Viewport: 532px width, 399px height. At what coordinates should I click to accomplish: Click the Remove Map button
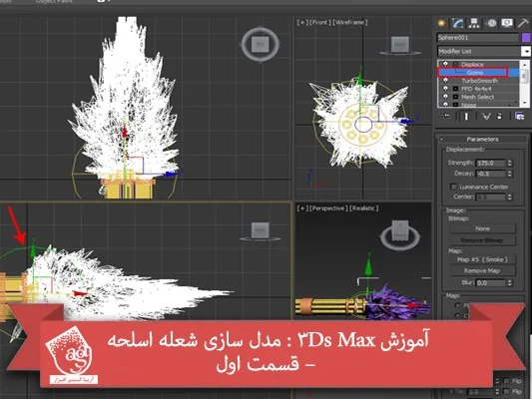point(482,271)
